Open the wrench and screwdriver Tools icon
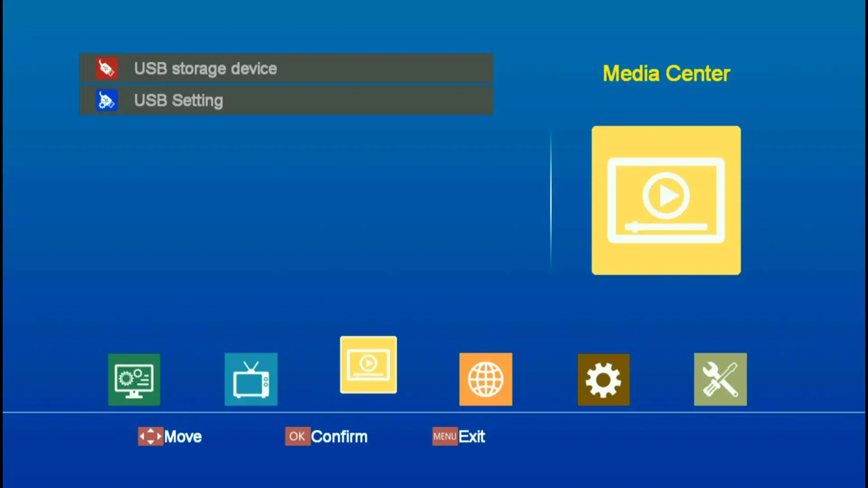Viewport: 868px width, 488px height. [720, 379]
